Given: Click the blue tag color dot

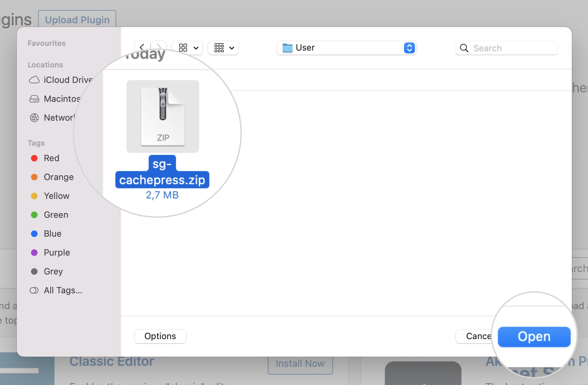Looking at the screenshot, I should 34,234.
